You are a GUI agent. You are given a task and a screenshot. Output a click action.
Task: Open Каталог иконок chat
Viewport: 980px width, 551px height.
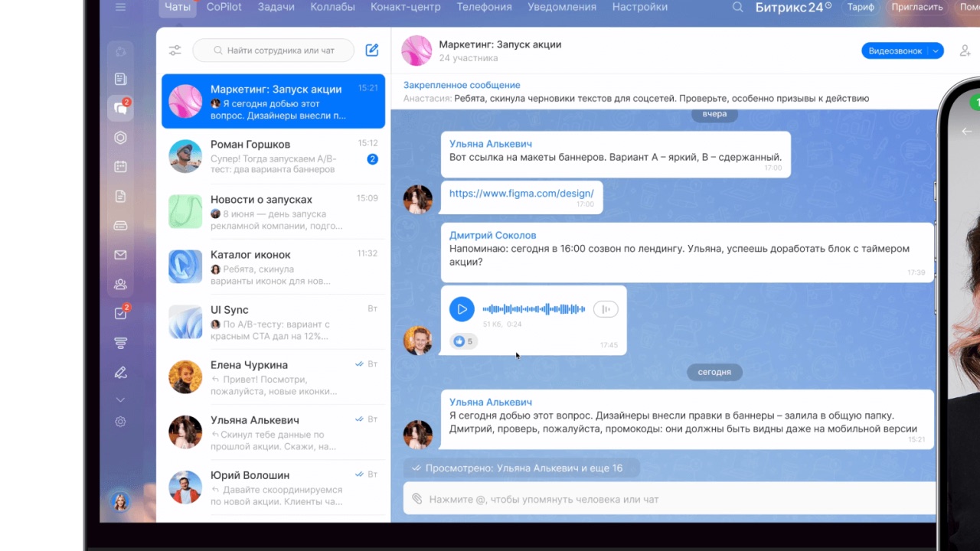click(x=273, y=266)
